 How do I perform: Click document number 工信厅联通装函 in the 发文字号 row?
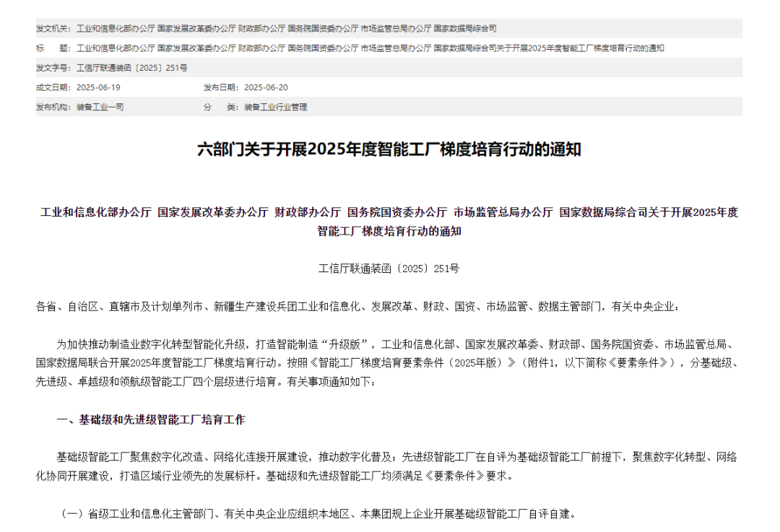[x=132, y=68]
